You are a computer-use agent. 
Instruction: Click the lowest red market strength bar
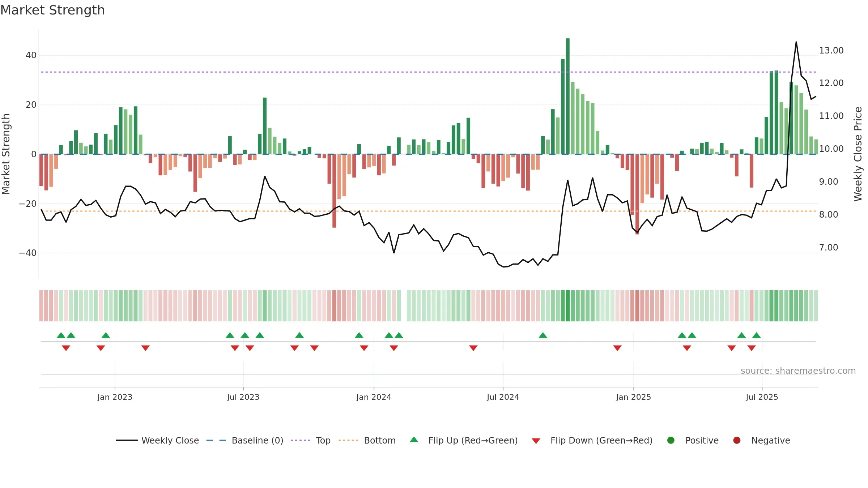[x=637, y=194]
